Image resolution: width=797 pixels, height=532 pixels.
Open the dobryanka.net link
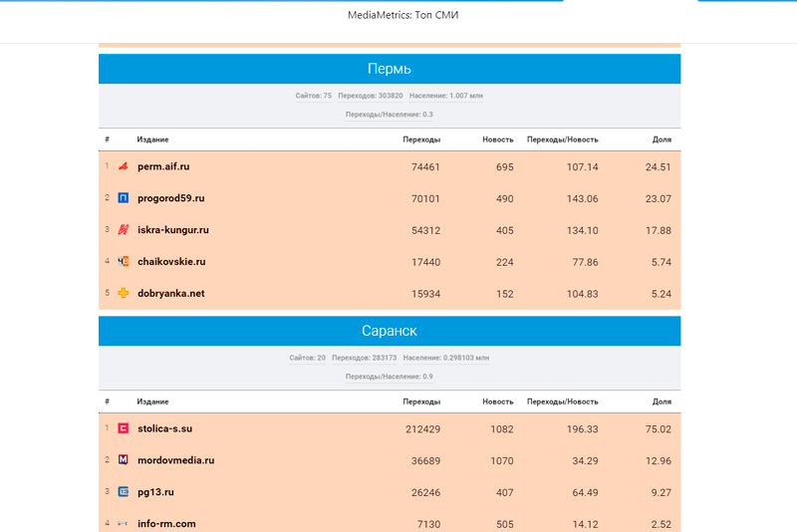click(170, 294)
